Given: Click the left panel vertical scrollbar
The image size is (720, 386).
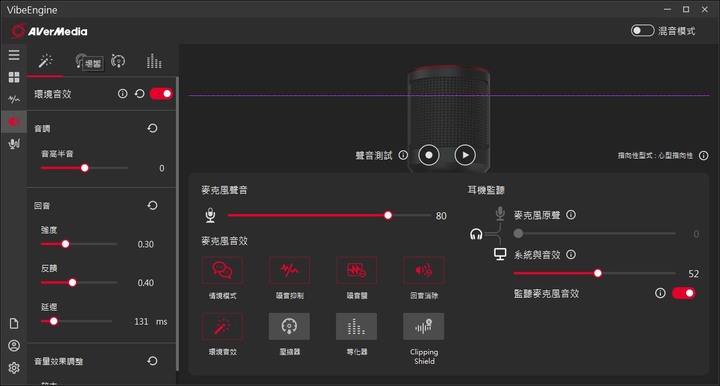Looking at the screenshot, I should click(x=177, y=224).
